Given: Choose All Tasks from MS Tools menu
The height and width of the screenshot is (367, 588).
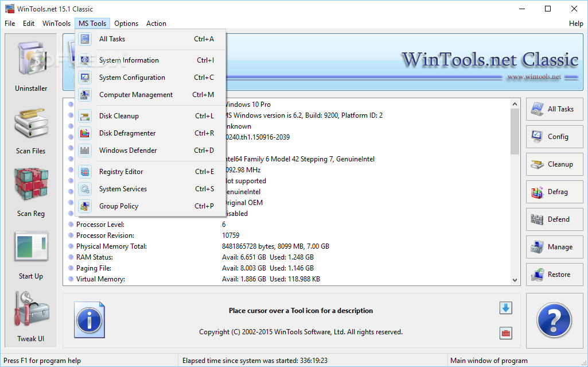Looking at the screenshot, I should 151,39.
